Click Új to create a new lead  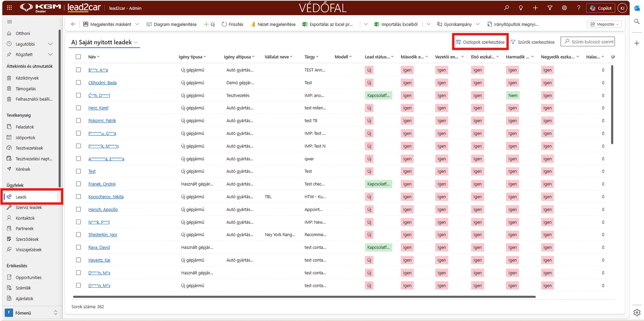tap(209, 24)
